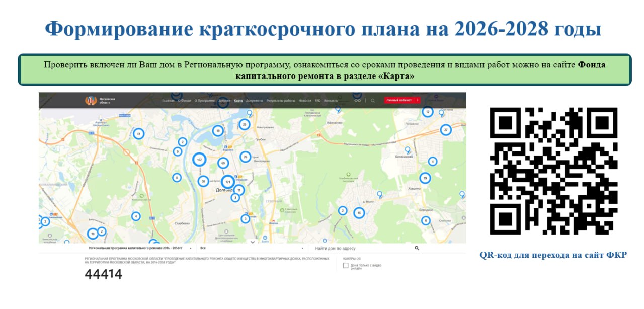Image resolution: width=644 pixels, height=309 pixels.
Task: Select the cluster marker showing 41
Action: (x=138, y=134)
